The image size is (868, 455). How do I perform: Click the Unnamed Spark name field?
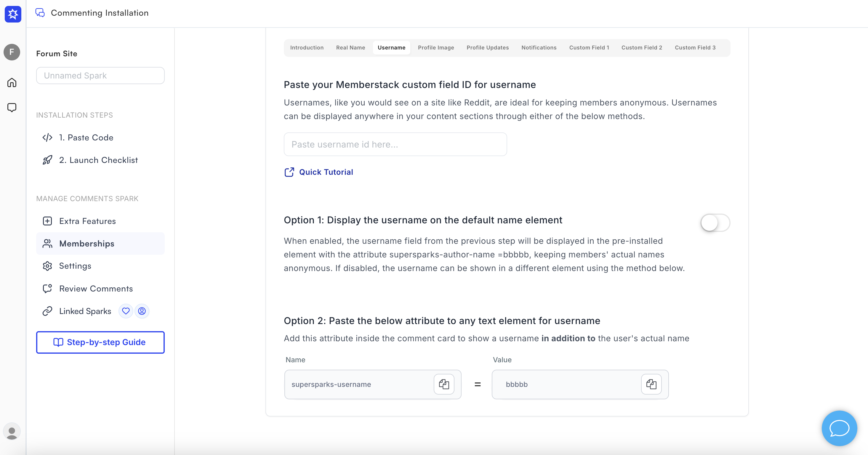(100, 76)
